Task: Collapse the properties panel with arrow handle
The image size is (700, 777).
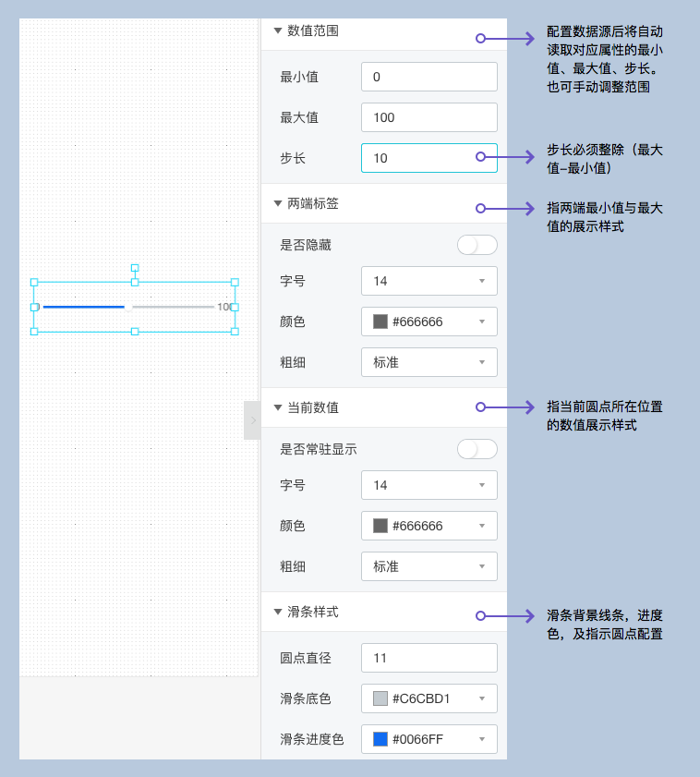Action: pyautogui.click(x=252, y=420)
